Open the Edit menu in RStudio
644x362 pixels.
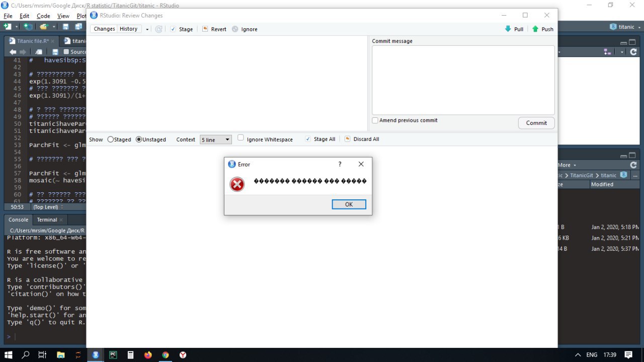(x=24, y=16)
